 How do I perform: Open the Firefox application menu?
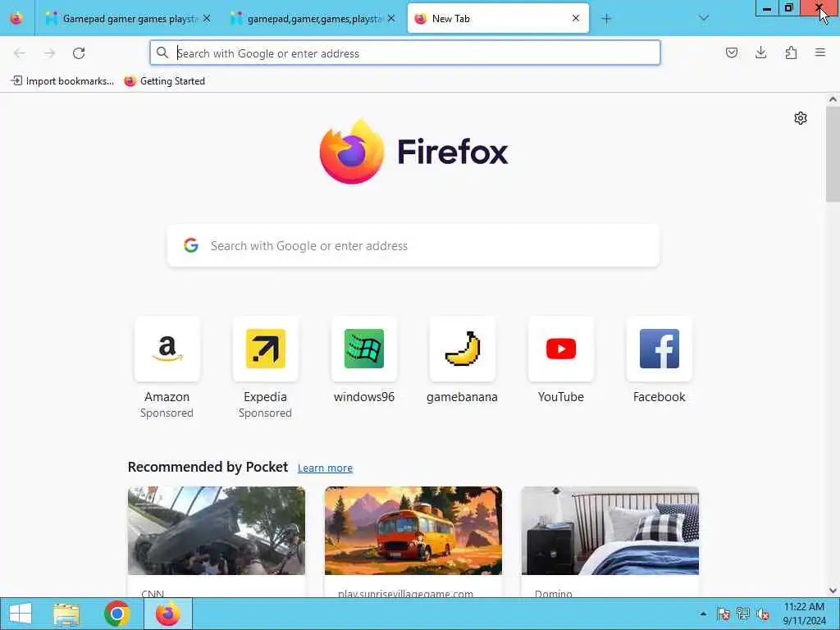point(820,52)
